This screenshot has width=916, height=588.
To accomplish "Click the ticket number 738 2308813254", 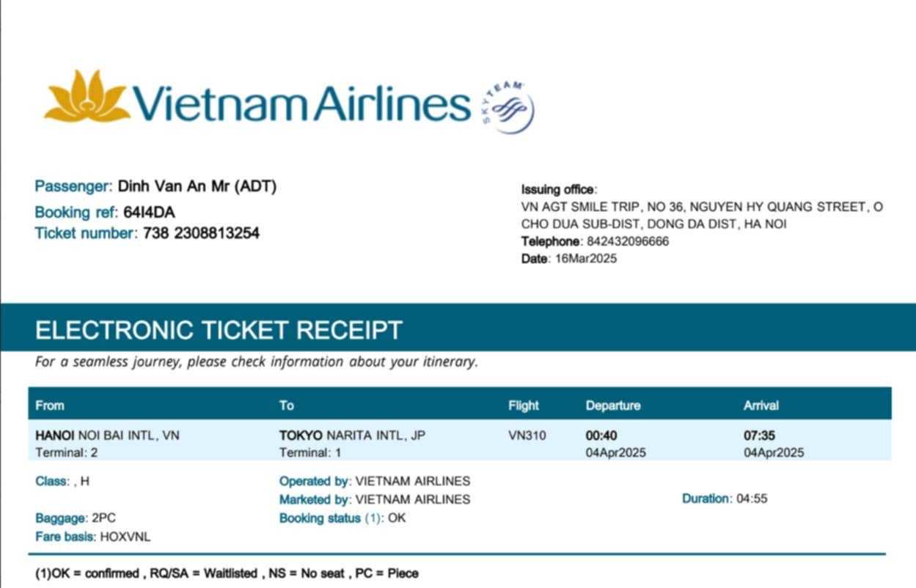I will click(x=201, y=234).
